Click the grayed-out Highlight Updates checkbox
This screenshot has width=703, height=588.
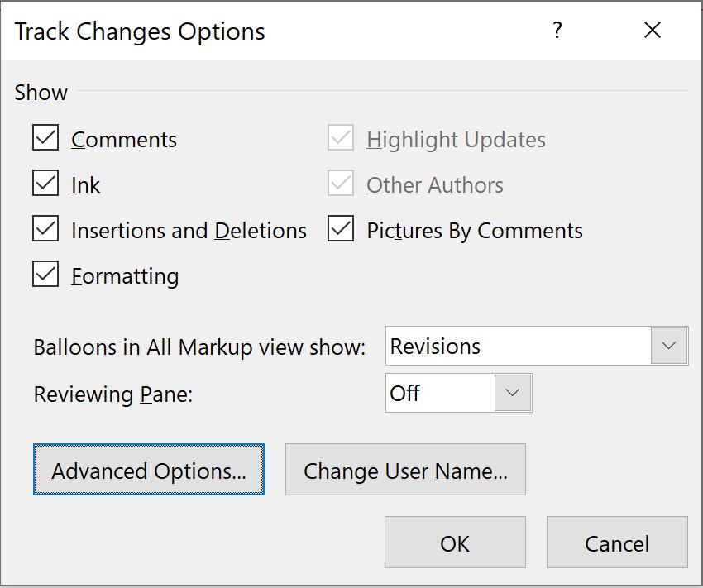(340, 138)
